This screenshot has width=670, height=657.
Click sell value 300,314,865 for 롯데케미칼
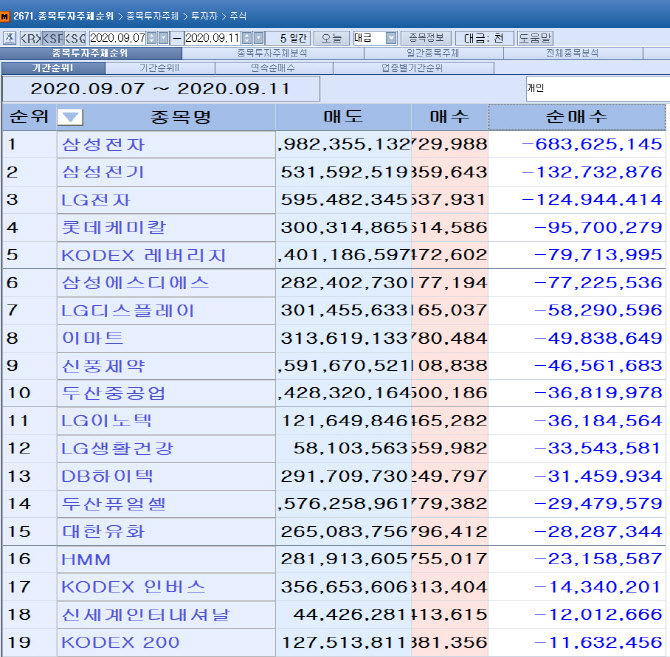(x=344, y=228)
